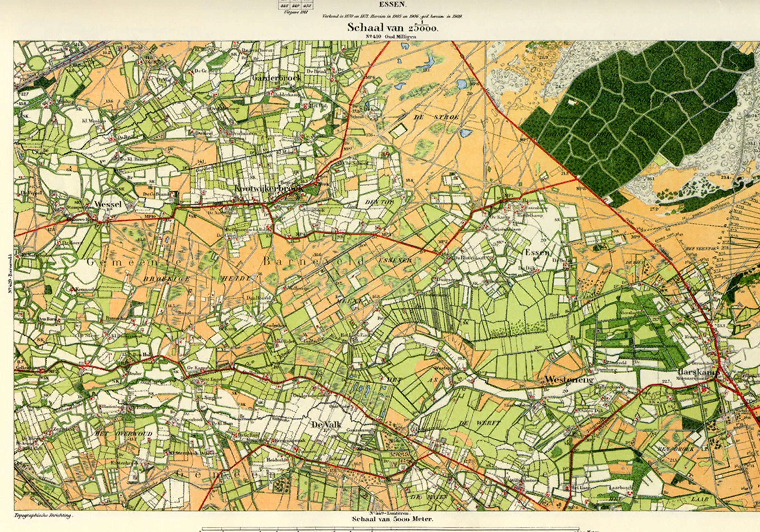Click the sheet index grid above the map
Viewport: 760px width, 532px height.
point(297,5)
